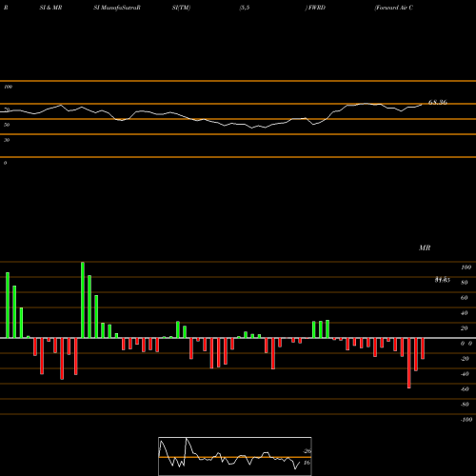Image resolution: width=476 pixels, height=476 pixels.
Task: Click the "MR" panel title
Action: pos(425,248)
